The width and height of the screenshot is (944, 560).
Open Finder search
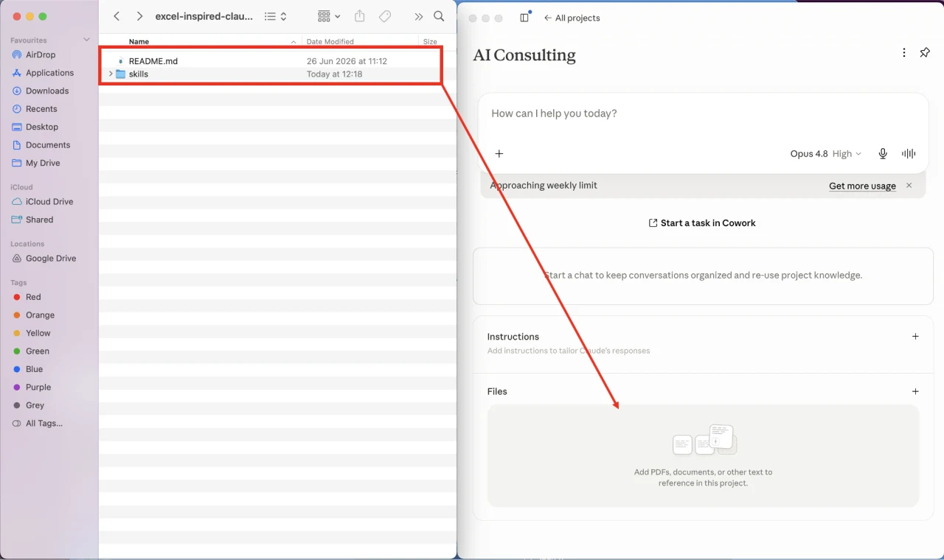(439, 16)
